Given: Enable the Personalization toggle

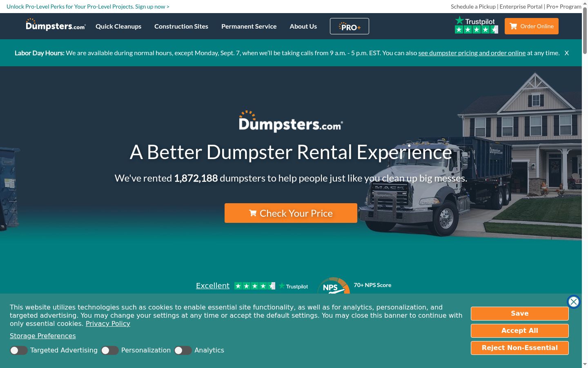Looking at the screenshot, I should click(110, 350).
